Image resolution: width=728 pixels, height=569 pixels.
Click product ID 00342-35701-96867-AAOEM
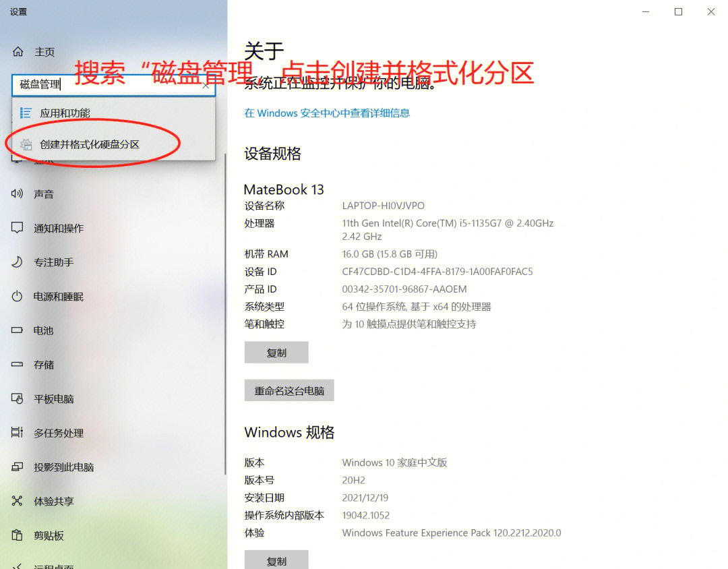404,289
